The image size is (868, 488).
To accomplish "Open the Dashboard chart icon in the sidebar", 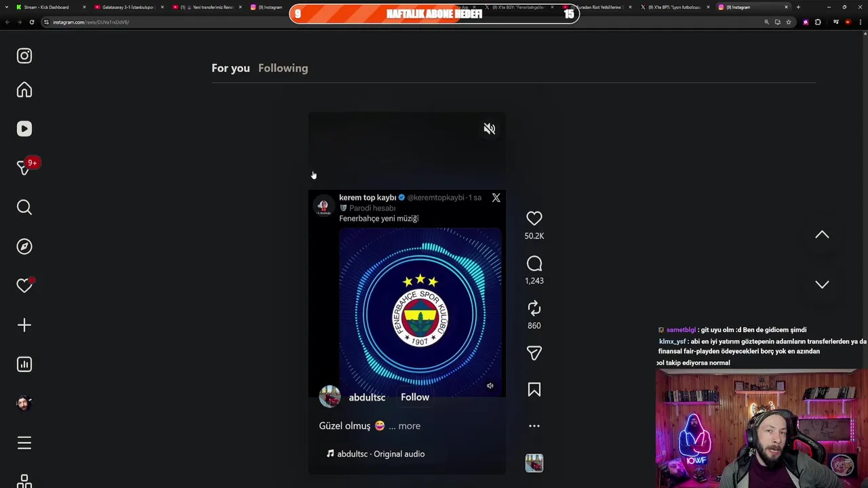I will 24,365.
